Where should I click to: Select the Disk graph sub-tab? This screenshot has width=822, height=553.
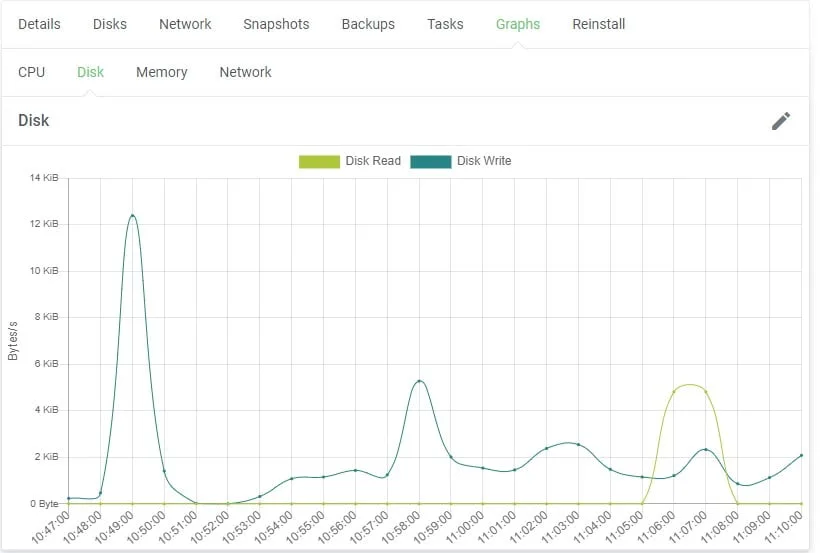point(90,72)
